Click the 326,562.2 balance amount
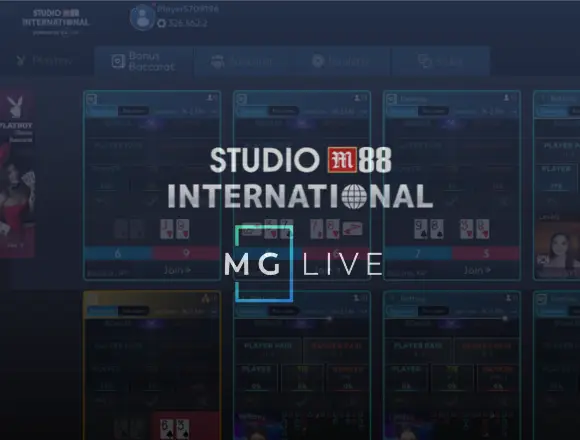This screenshot has height=440, width=580. 188,23
